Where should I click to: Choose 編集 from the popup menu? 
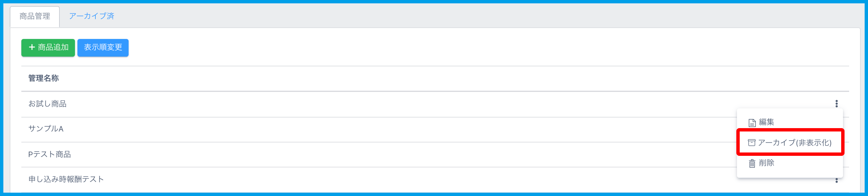tap(766, 122)
